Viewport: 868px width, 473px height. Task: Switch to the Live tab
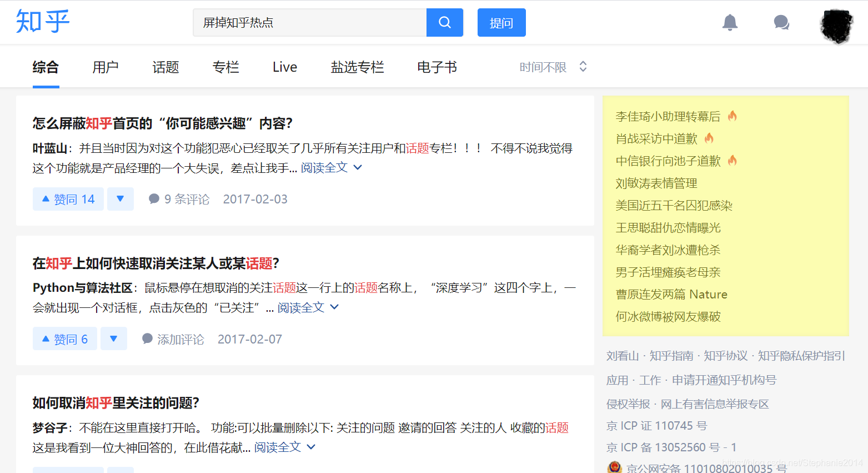(x=285, y=67)
